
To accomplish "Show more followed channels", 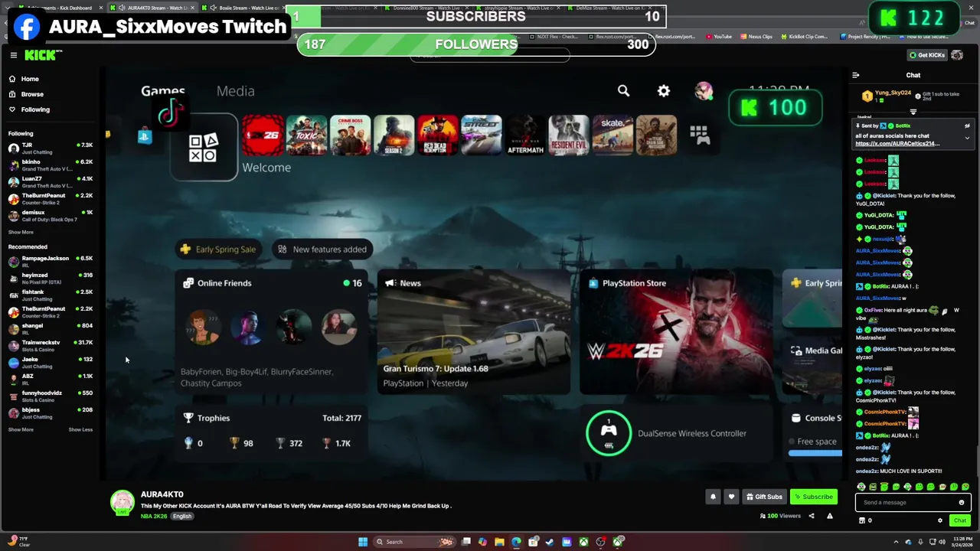I will [21, 232].
